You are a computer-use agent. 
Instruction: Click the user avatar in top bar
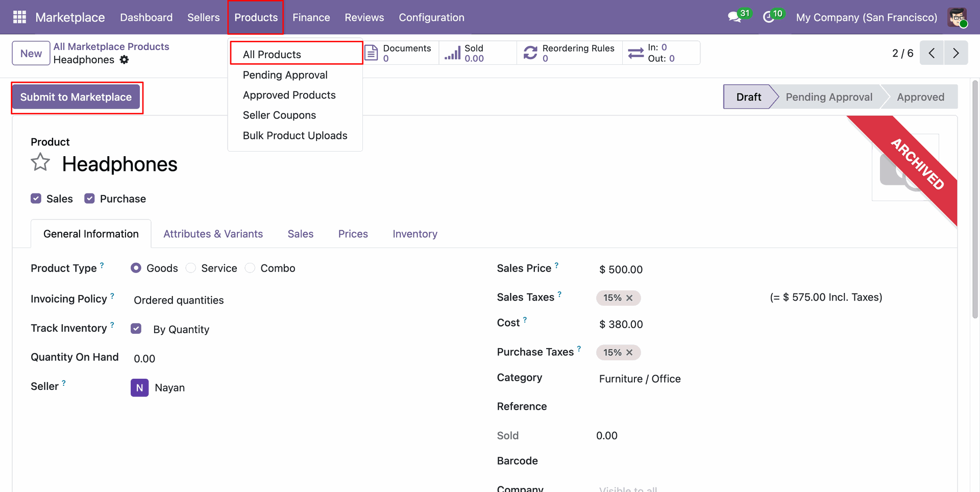[x=957, y=17]
